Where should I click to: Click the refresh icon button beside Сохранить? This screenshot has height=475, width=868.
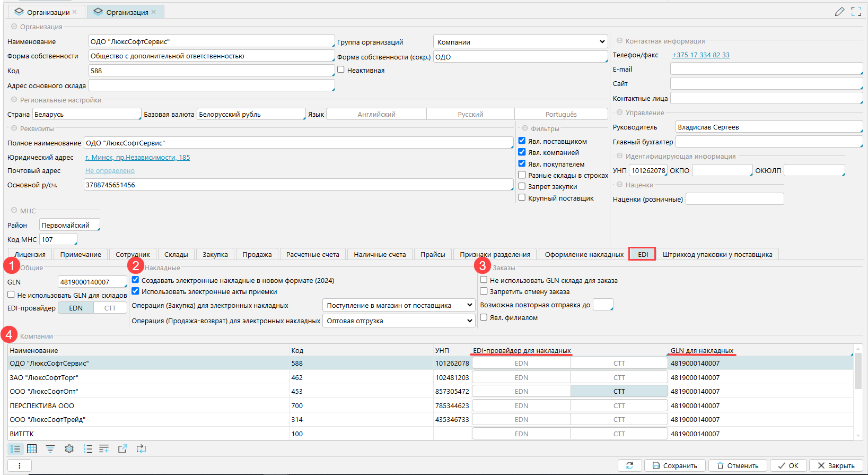pos(629,465)
